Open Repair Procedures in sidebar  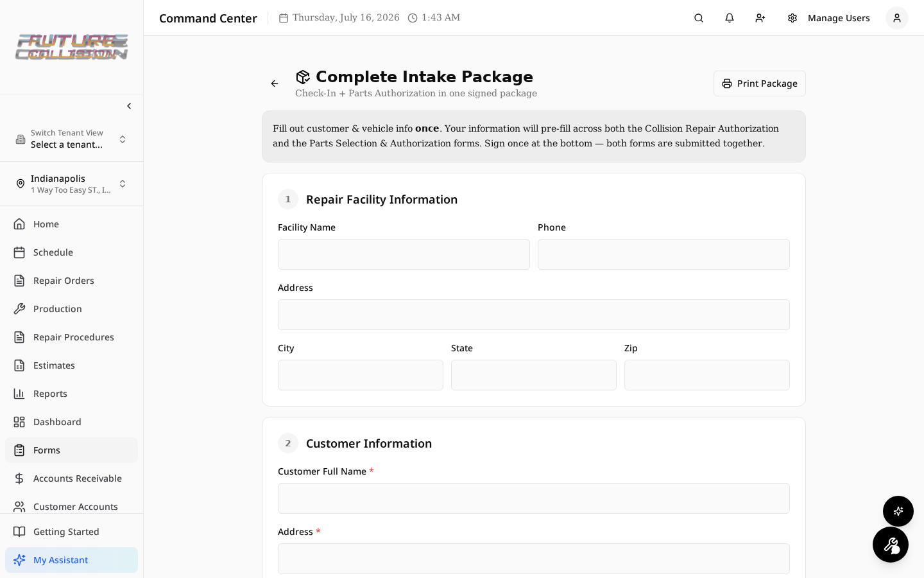pyautogui.click(x=71, y=337)
